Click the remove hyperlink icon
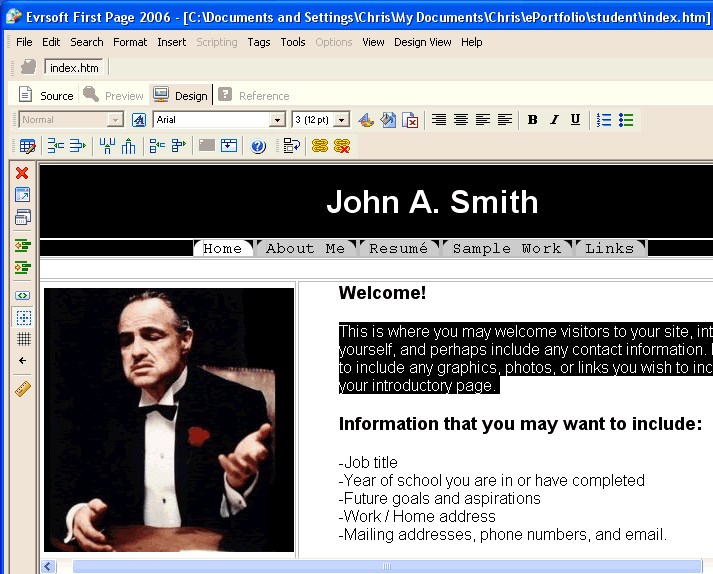713x574 pixels. click(342, 146)
